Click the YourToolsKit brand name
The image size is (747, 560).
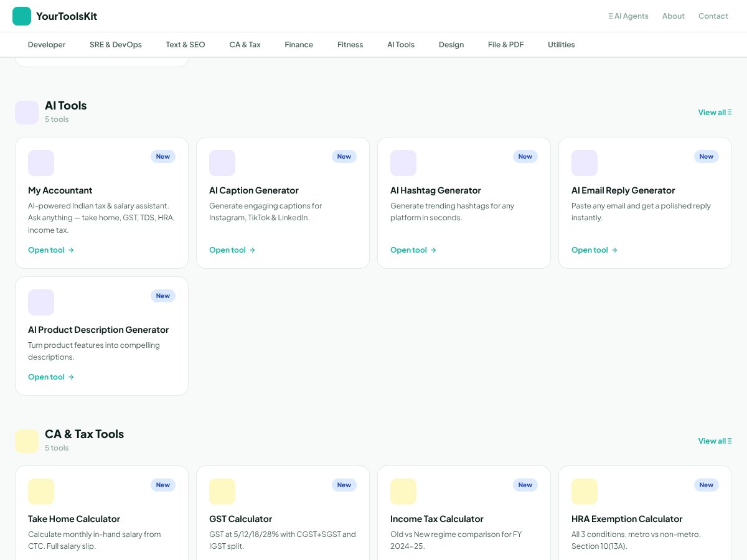(x=67, y=16)
